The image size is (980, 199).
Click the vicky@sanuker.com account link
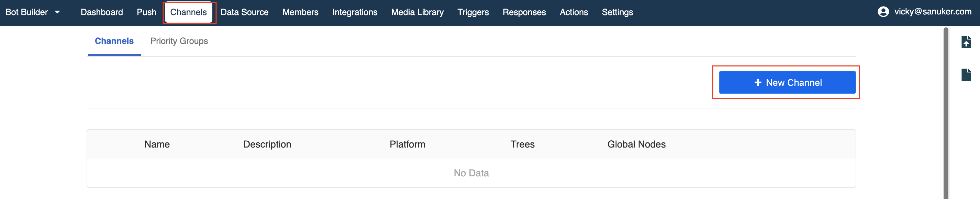pos(932,12)
